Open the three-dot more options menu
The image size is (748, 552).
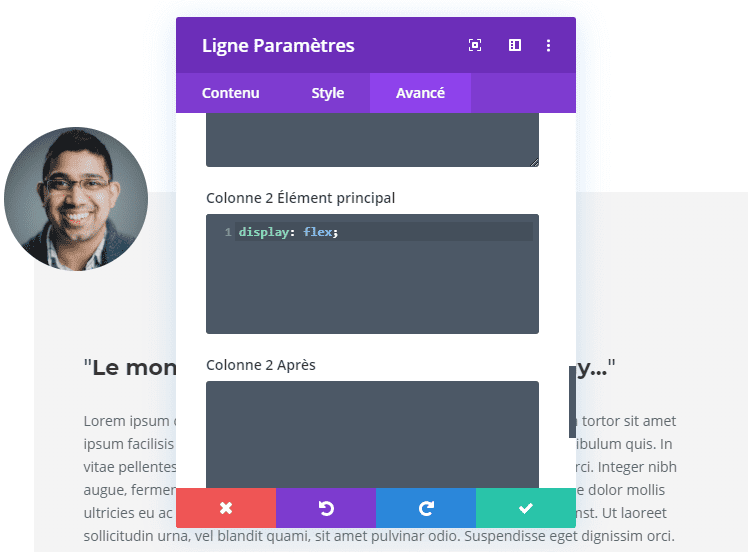pyautogui.click(x=549, y=45)
